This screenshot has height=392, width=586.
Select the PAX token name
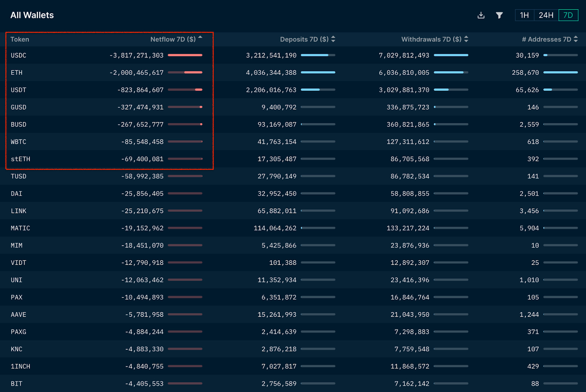coord(16,297)
